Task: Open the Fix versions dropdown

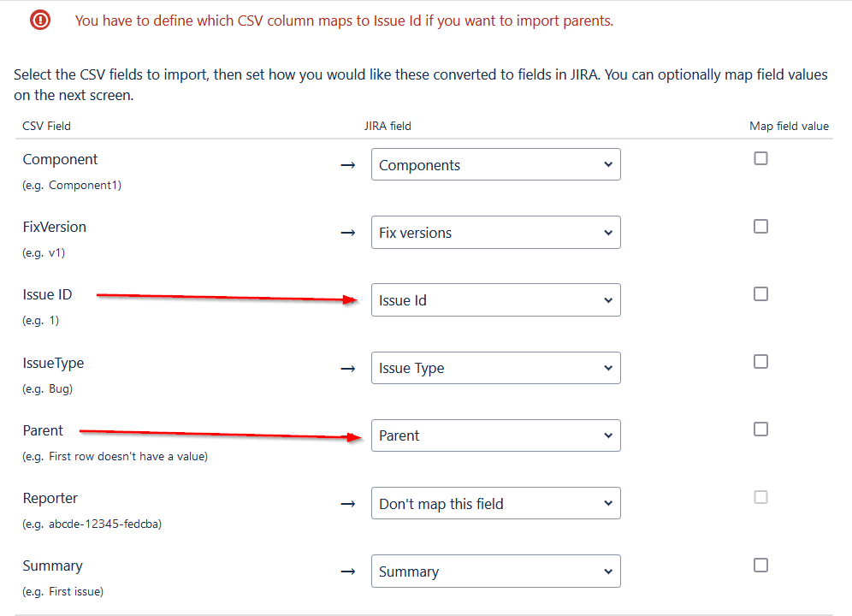Action: [495, 232]
